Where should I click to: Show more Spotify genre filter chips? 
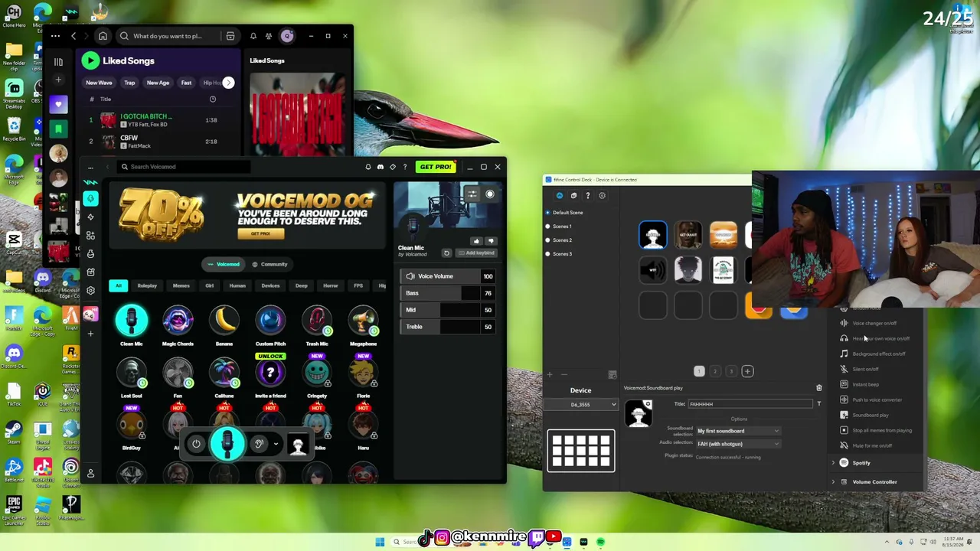[228, 83]
